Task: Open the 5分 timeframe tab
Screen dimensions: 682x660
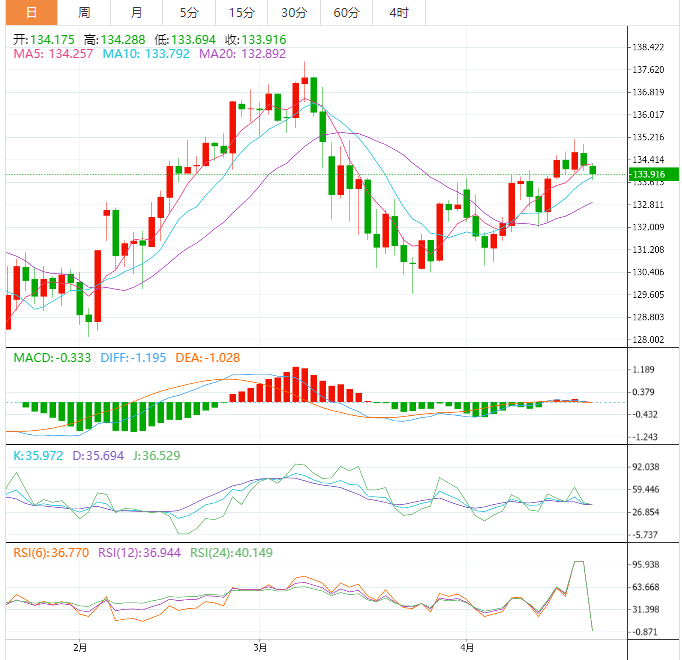Action: pyautogui.click(x=189, y=13)
